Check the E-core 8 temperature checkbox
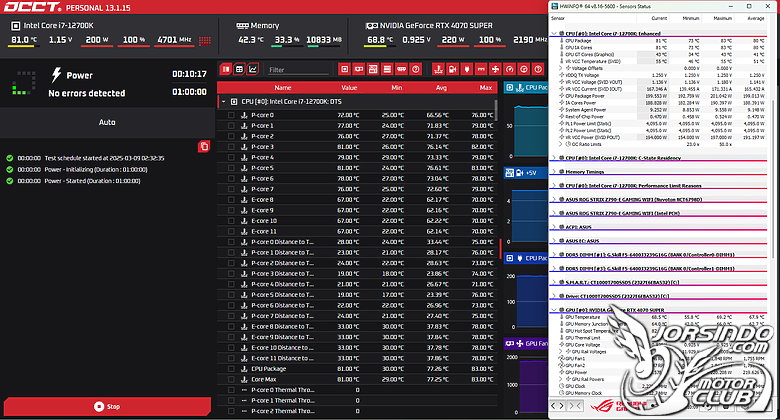This screenshot has height=420, width=780. pos(231,200)
